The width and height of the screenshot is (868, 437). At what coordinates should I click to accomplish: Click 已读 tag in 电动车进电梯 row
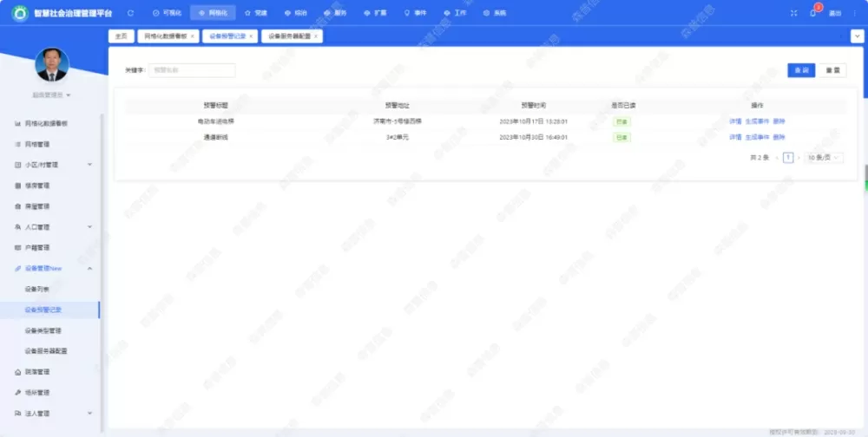[621, 121]
